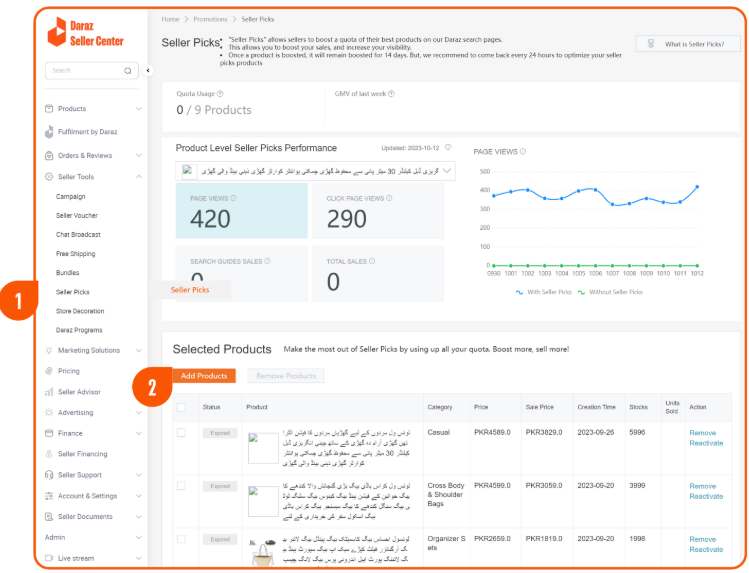
Task: Expand the Products sidebar menu
Action: tap(138, 109)
